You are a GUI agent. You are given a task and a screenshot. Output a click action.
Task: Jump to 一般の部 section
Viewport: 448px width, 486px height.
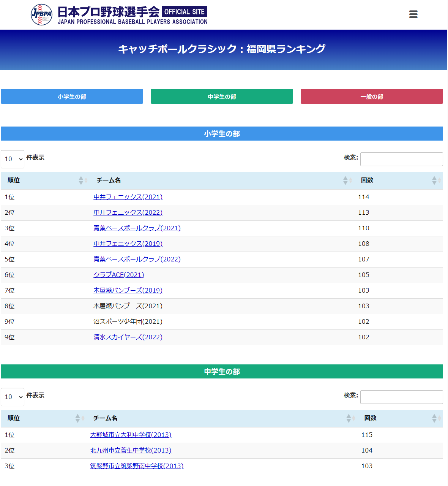point(372,97)
